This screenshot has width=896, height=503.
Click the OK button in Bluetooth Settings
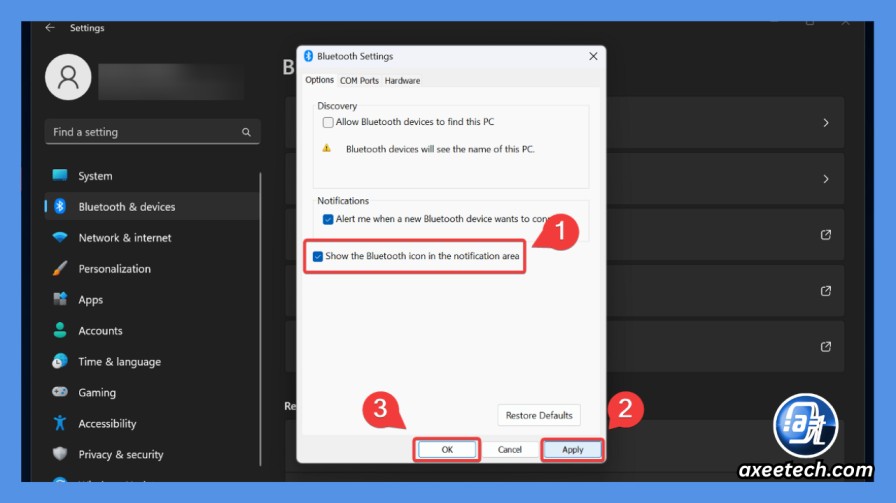(x=447, y=449)
